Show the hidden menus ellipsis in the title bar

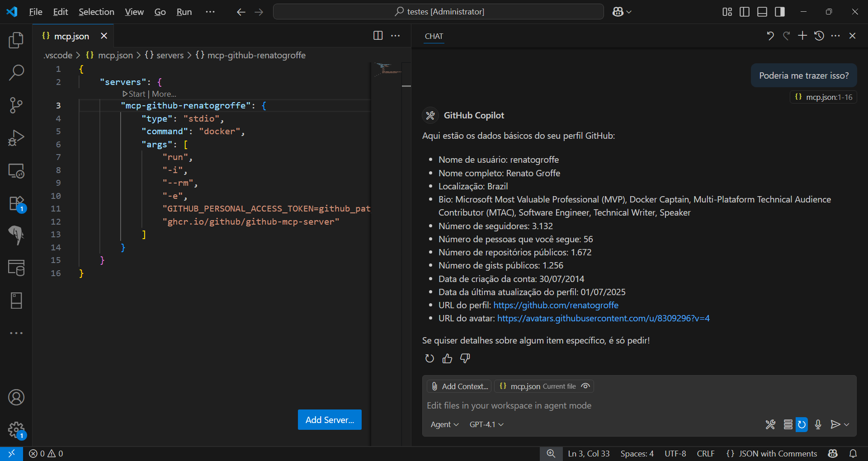[x=210, y=12]
